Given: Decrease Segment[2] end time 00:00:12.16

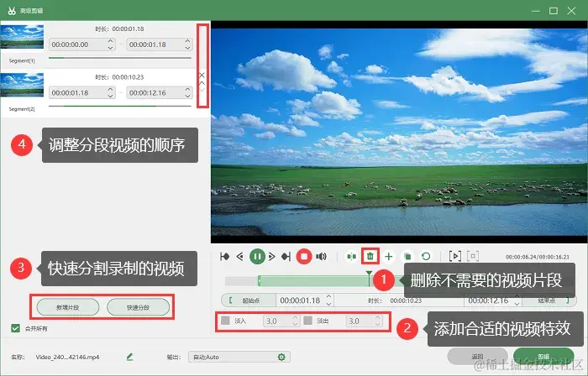Looking at the screenshot, I should [188, 96].
